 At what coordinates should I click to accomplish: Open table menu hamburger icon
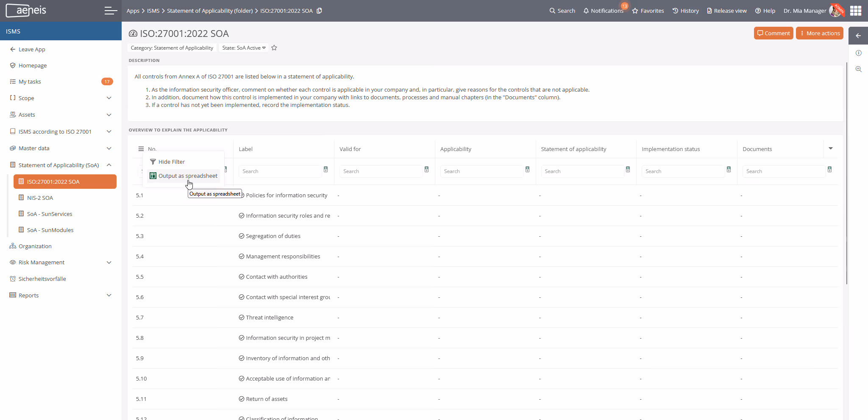141,149
